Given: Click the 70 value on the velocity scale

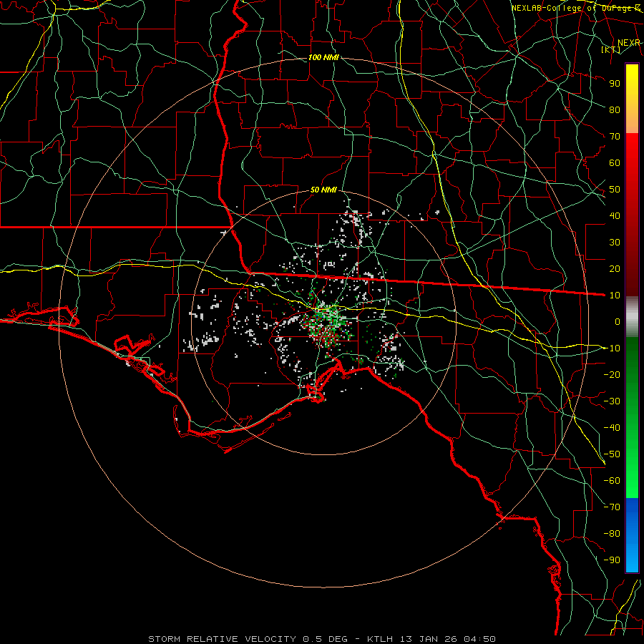Looking at the screenshot, I should coord(615,137).
